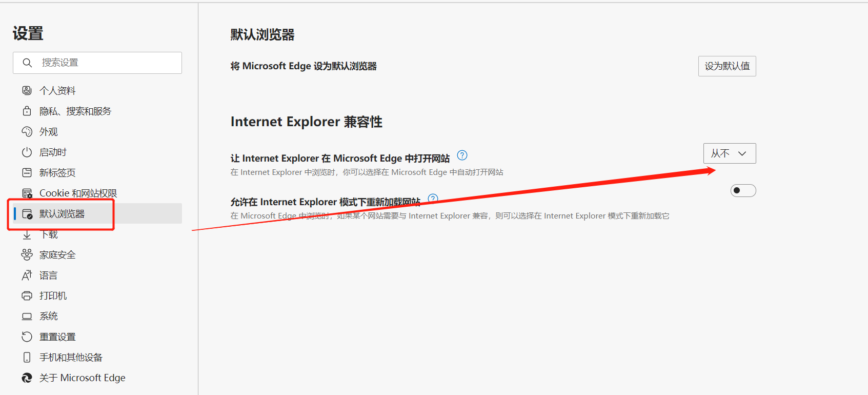The image size is (868, 395).
Task: Click the 家庭安全 family icon
Action: (x=27, y=254)
